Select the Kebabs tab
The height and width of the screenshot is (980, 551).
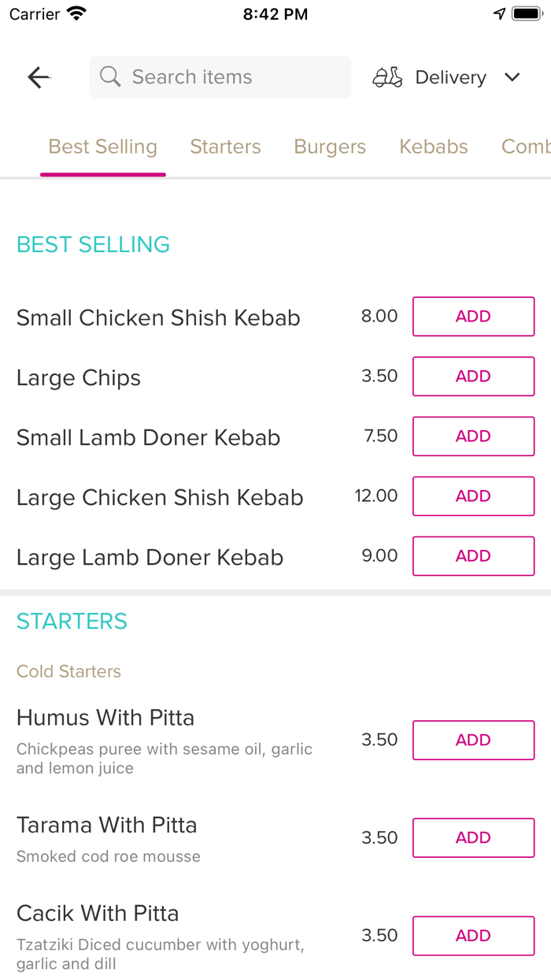[x=433, y=147]
